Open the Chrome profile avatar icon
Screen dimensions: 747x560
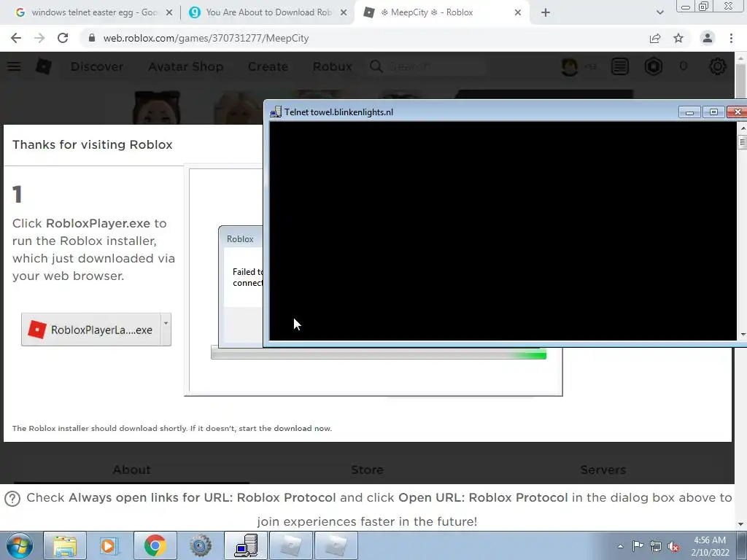coord(708,38)
